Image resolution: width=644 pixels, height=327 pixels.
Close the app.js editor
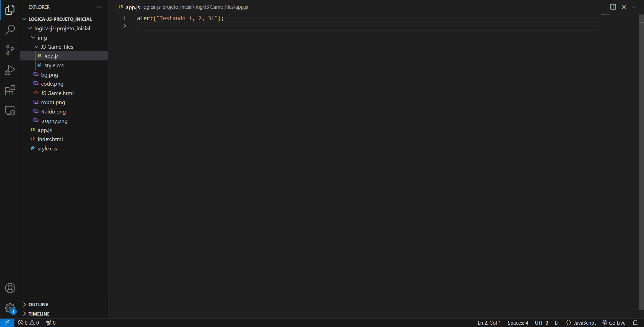click(624, 7)
